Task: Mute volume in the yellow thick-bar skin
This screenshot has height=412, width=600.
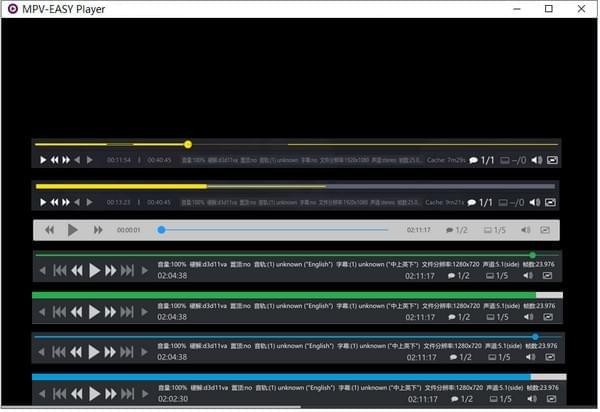Action: pyautogui.click(x=535, y=202)
